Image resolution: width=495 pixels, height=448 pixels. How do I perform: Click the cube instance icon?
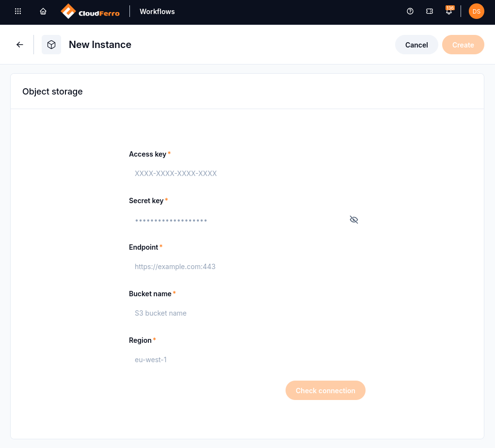tap(51, 45)
